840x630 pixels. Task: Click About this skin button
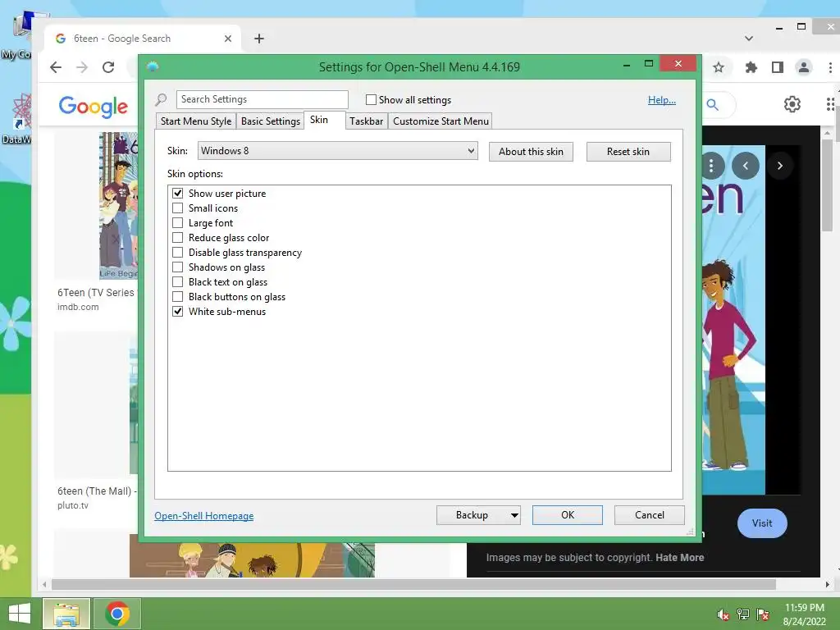(531, 152)
